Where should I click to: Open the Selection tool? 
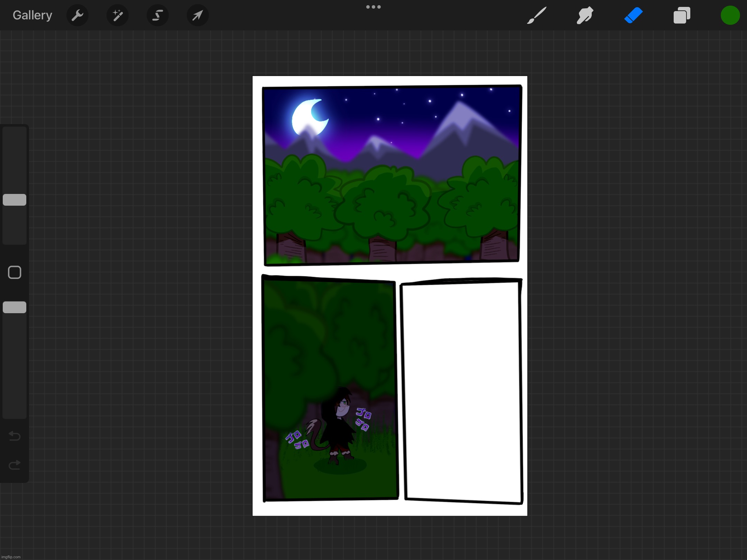158,15
